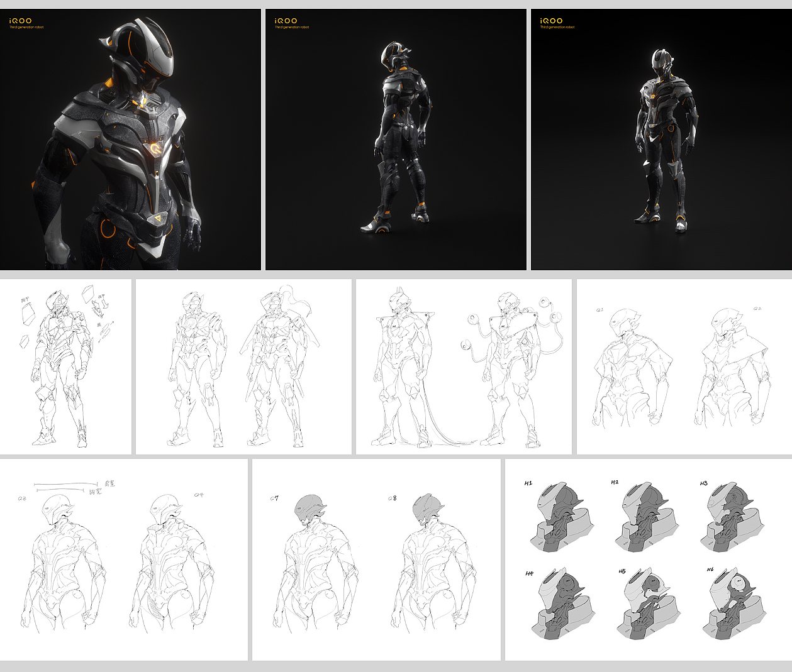The width and height of the screenshot is (792, 672).
Task: Select the full-body sketch beside the ponytail figure
Action: 196,368
